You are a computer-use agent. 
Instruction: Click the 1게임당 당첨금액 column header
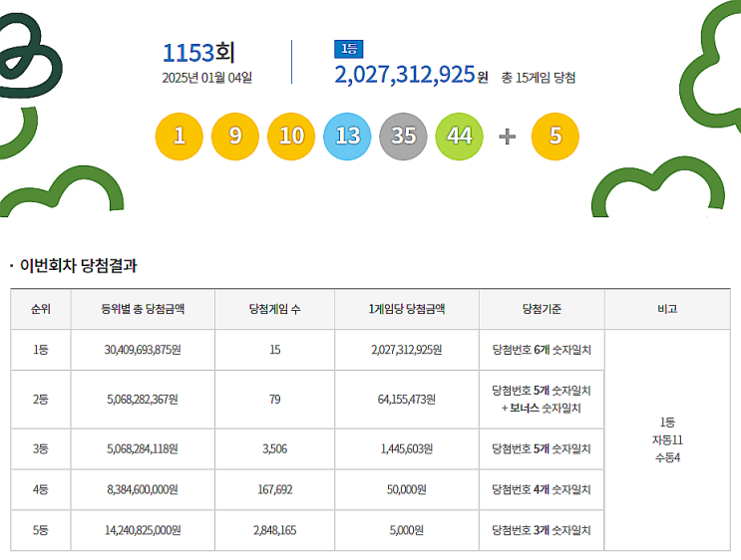[x=407, y=309]
